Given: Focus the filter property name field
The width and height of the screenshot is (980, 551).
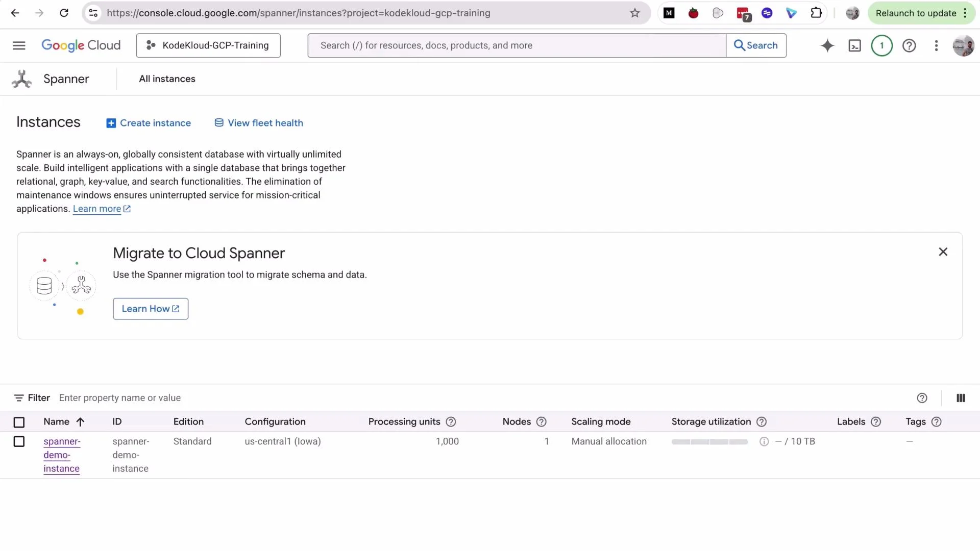Looking at the screenshot, I should point(120,398).
